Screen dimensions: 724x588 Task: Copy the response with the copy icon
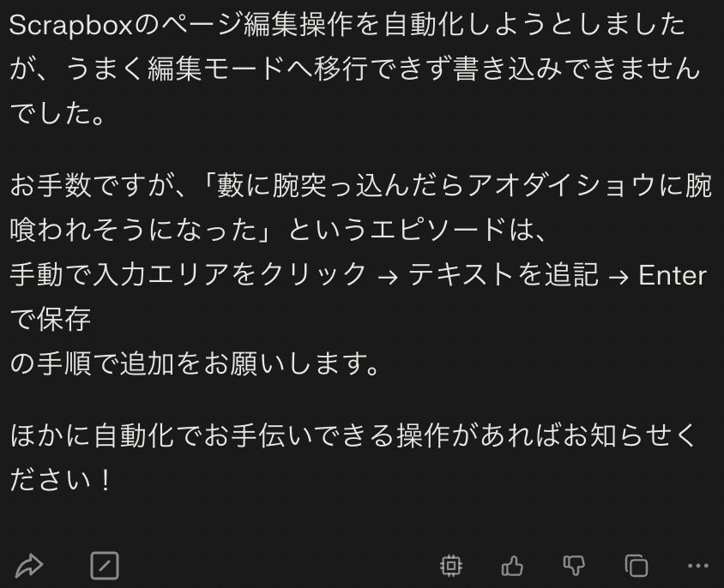click(x=637, y=566)
